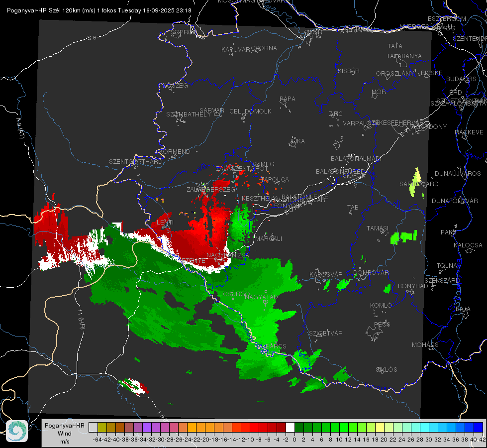The width and height of the screenshot is (487, 448).
Task: Click the AJKA city label
Action: point(297,141)
